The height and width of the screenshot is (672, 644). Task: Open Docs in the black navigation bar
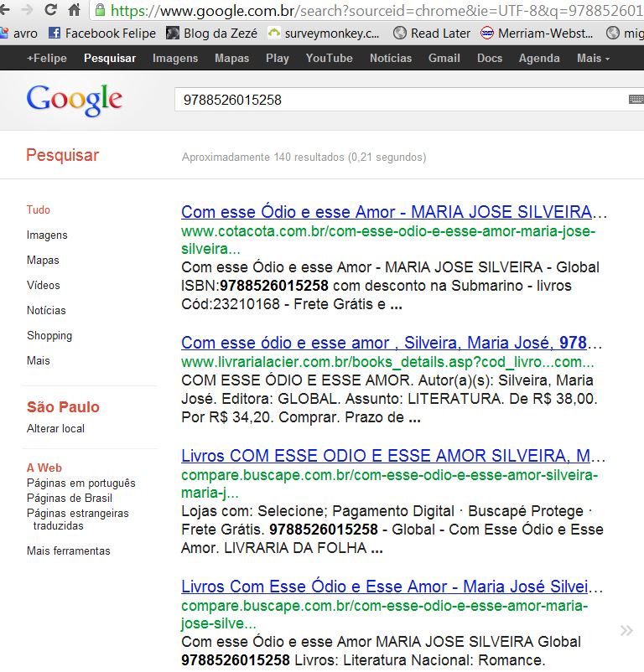[490, 58]
